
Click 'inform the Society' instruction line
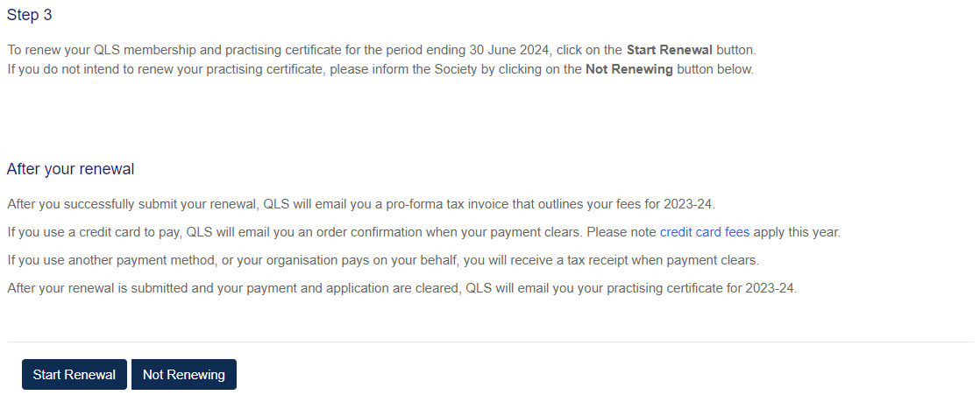(380, 69)
